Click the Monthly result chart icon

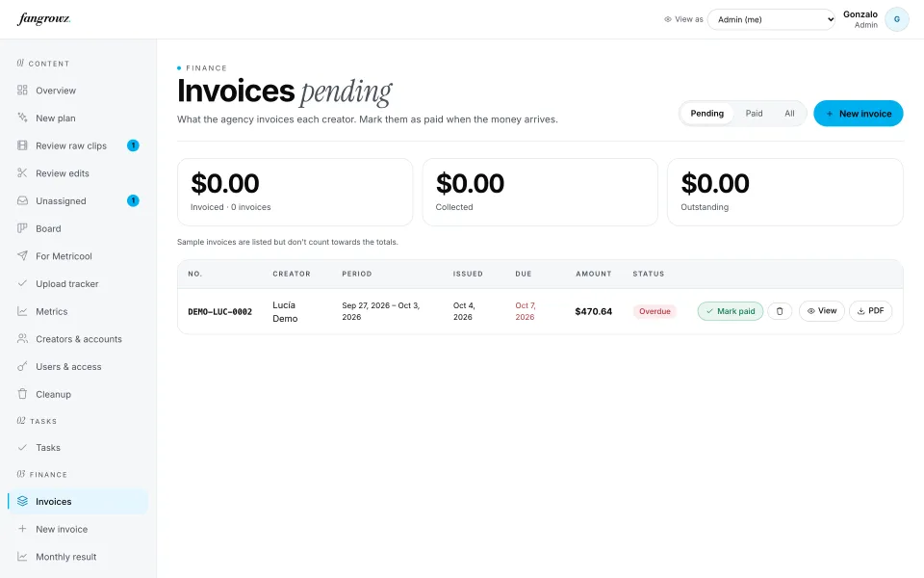(x=22, y=556)
